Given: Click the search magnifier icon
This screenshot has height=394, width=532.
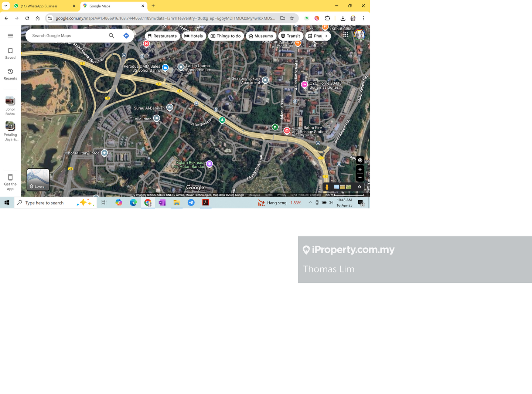Looking at the screenshot, I should point(111,36).
